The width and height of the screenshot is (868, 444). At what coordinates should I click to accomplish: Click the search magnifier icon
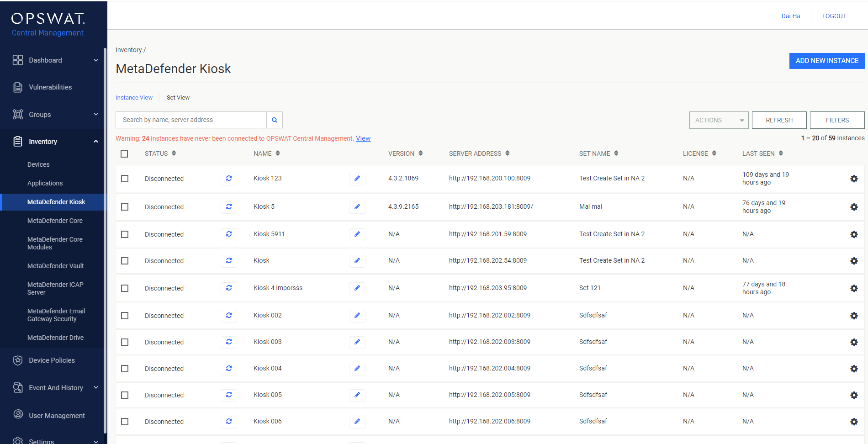coord(275,120)
